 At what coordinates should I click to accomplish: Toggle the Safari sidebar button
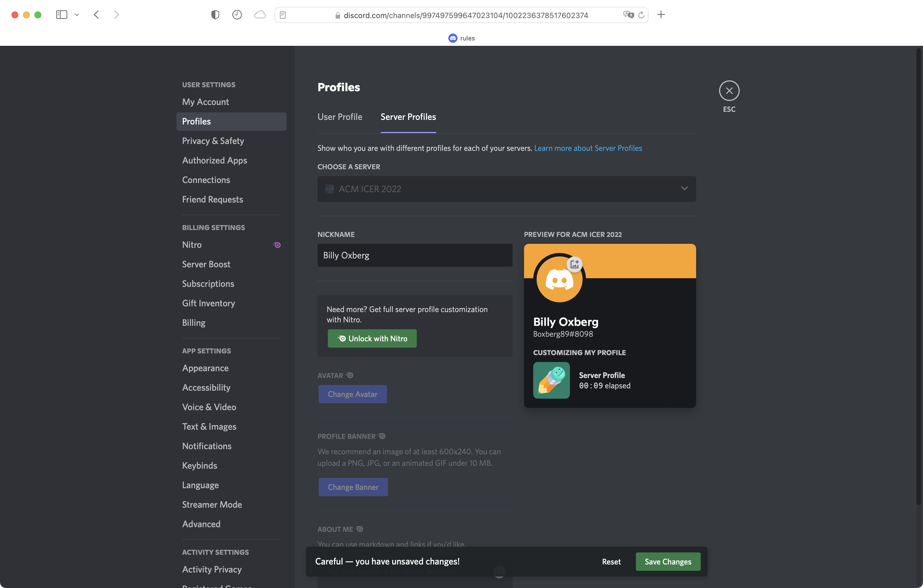62,15
